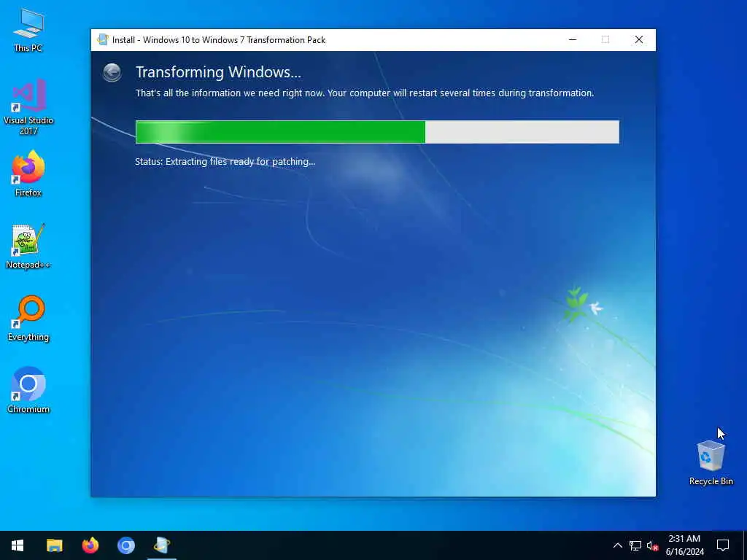The width and height of the screenshot is (747, 560).
Task: Select Visual Studio 2017 desktop shortcut
Action: [28, 106]
